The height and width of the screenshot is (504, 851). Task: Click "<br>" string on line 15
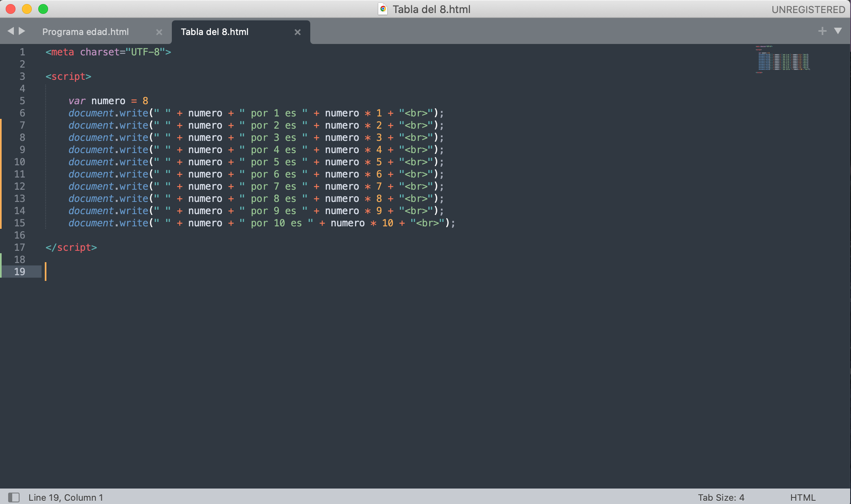coord(428,223)
